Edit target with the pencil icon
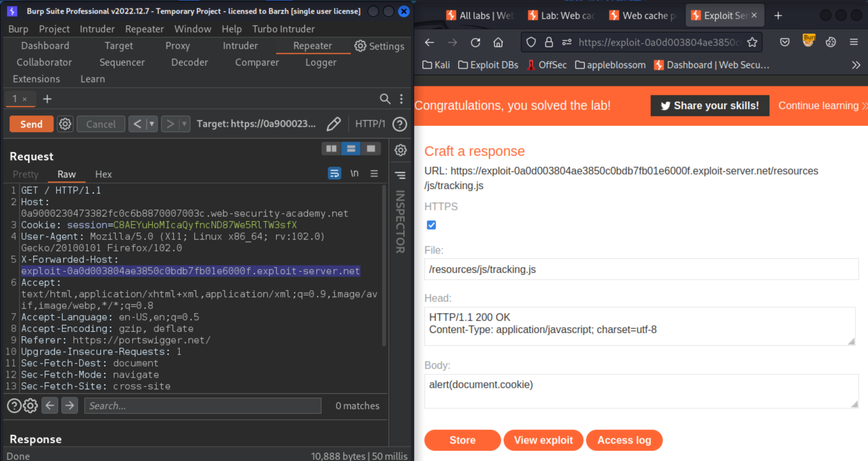Image resolution: width=868 pixels, height=461 pixels. point(334,124)
